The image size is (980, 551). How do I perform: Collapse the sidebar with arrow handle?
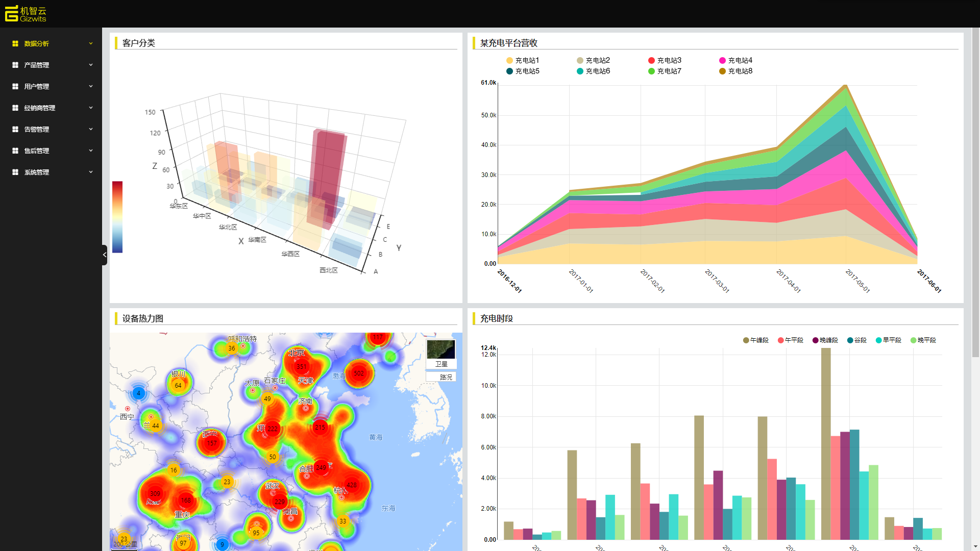[x=105, y=255]
